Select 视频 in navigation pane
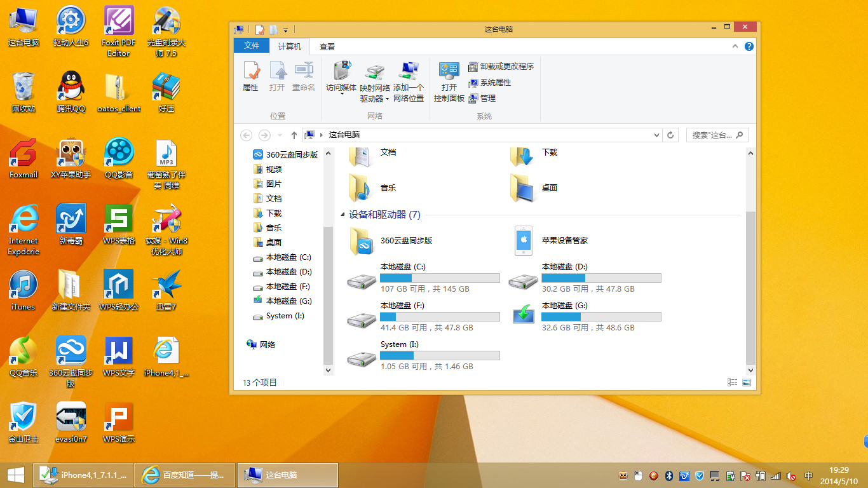The width and height of the screenshot is (868, 488). 268,170
